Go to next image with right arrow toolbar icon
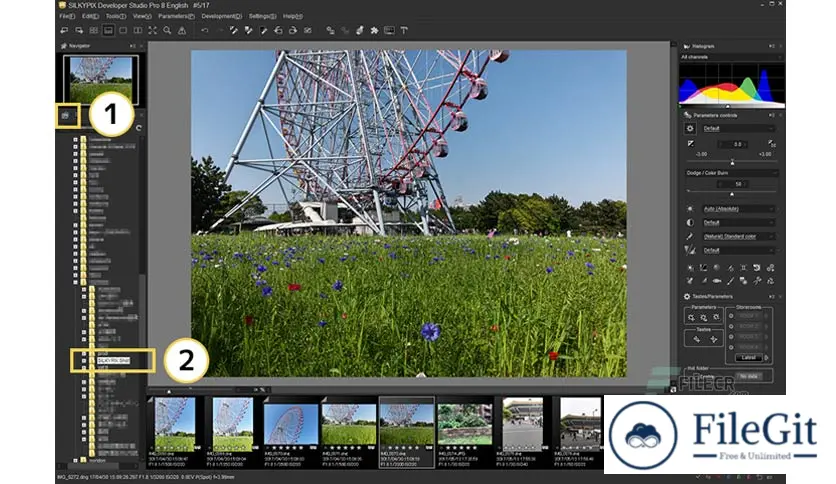Viewport: 836px width, 484px height. pos(79,30)
